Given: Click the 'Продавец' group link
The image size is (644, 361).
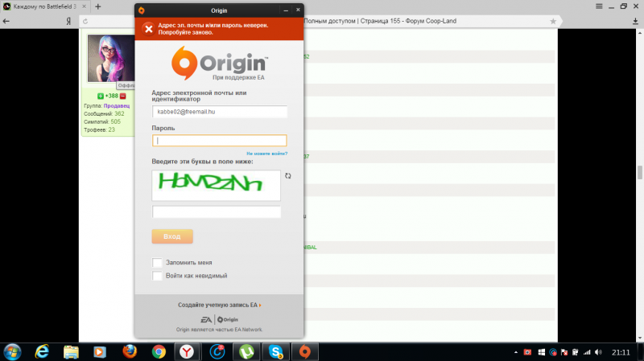Looking at the screenshot, I should [x=117, y=106].
